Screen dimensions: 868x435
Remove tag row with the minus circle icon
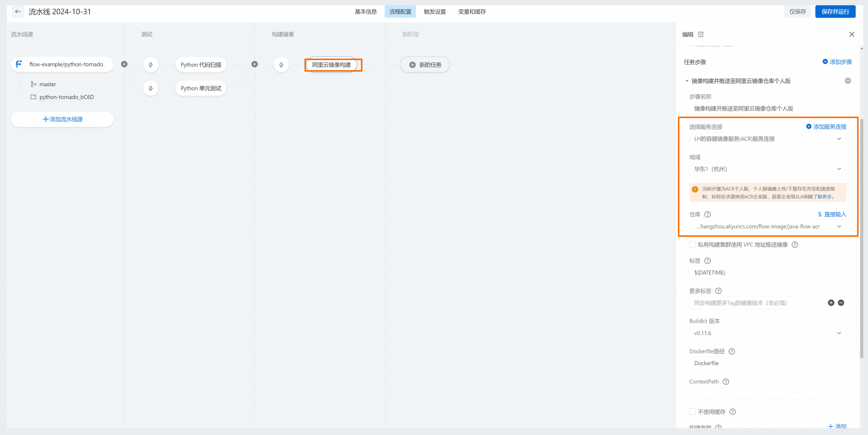click(x=841, y=302)
